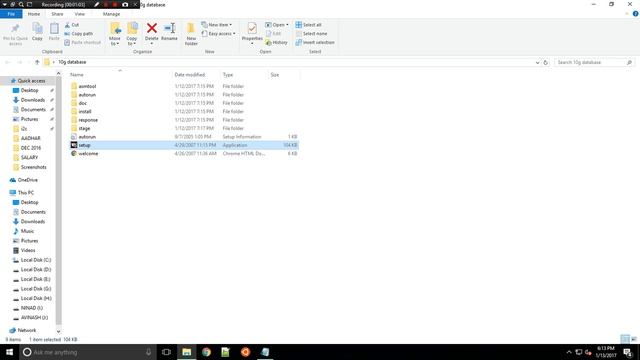Select the autorun Setup Information file

coord(184,137)
